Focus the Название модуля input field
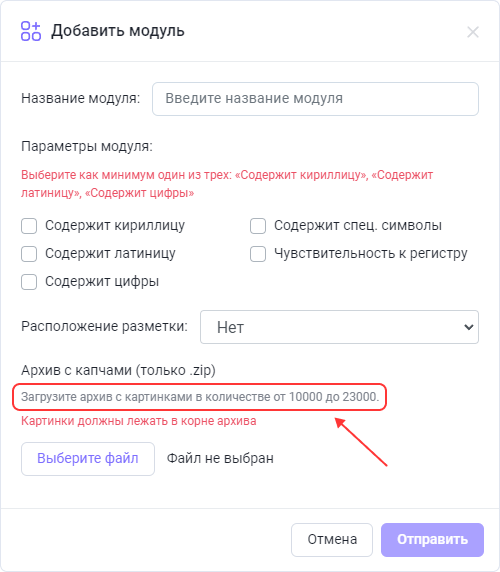The height and width of the screenshot is (572, 500). click(x=315, y=99)
